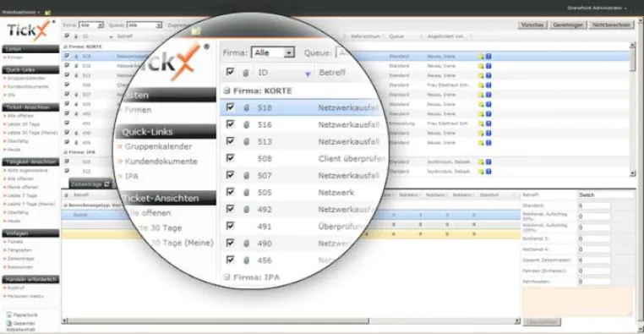Image resolution: width=644 pixels, height=334 pixels.
Task: Click the Vorlagen sidebar header
Action: click(30, 233)
